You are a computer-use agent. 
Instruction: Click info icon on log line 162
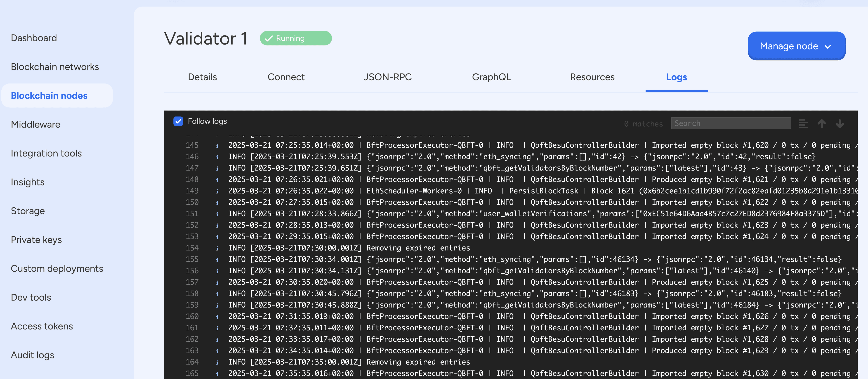217,340
